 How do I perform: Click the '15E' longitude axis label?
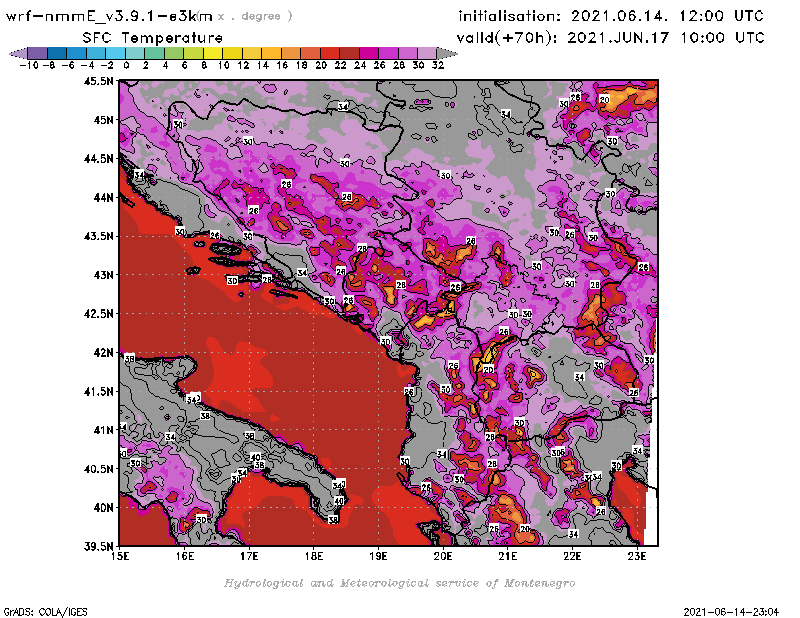point(120,556)
